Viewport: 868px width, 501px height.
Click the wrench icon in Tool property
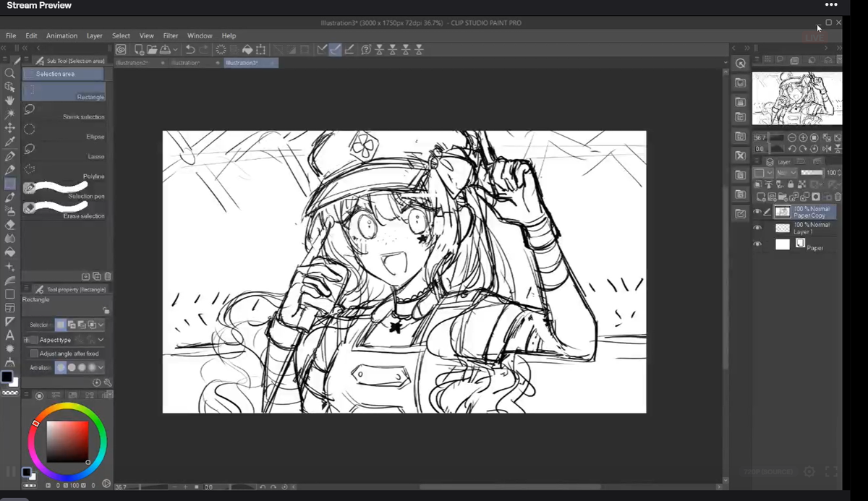coord(108,382)
